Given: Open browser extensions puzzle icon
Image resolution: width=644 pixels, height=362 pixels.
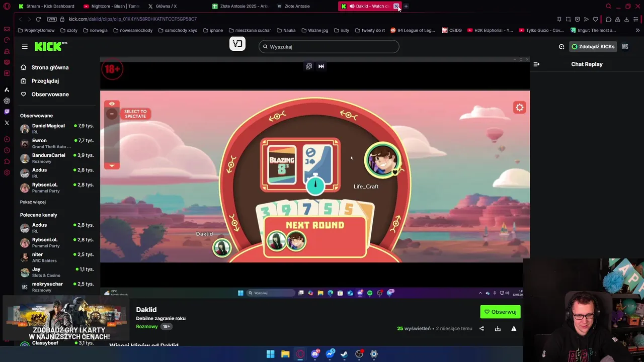Looking at the screenshot, I should click(x=608, y=19).
